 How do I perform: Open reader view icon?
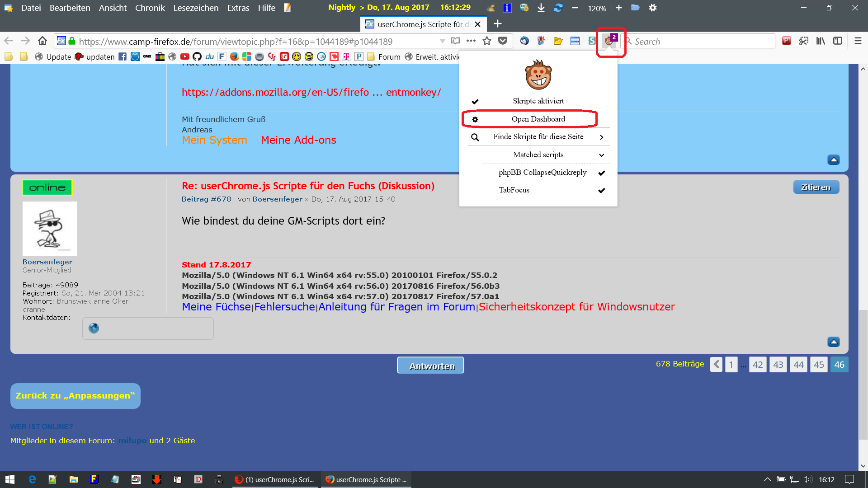[x=455, y=41]
